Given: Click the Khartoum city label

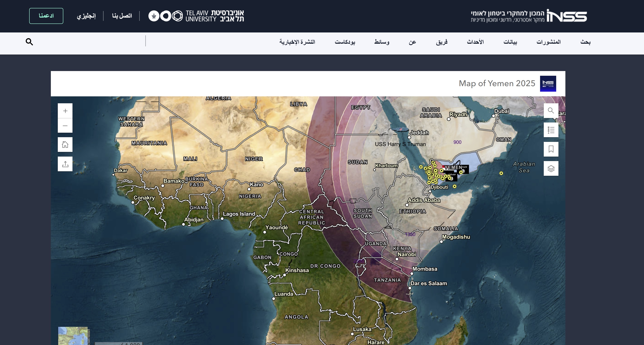Looking at the screenshot, I should click(386, 166).
